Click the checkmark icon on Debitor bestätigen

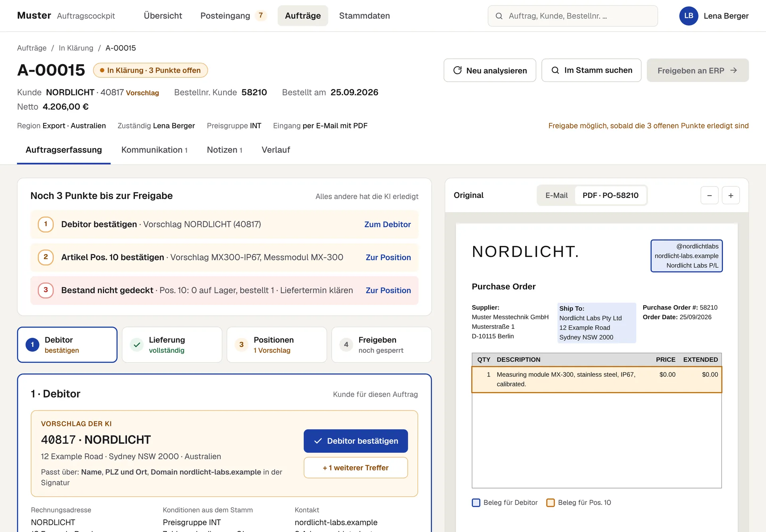pyautogui.click(x=318, y=441)
